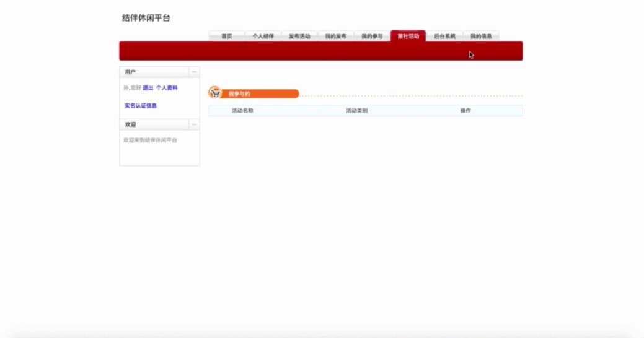Image resolution: width=644 pixels, height=338 pixels.
Task: Open the 首页 tab
Action: point(227,36)
